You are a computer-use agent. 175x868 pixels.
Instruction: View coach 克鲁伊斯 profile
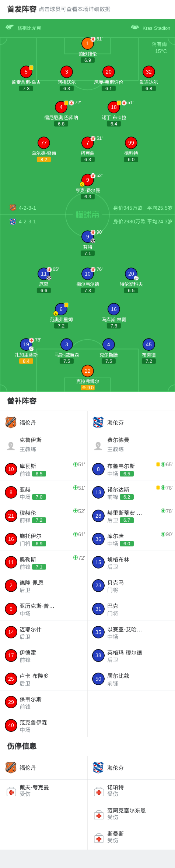pyautogui.click(x=43, y=444)
